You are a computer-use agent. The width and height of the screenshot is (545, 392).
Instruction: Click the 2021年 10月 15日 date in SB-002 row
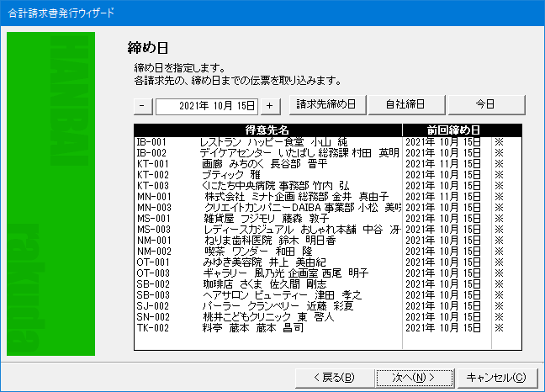click(443, 284)
